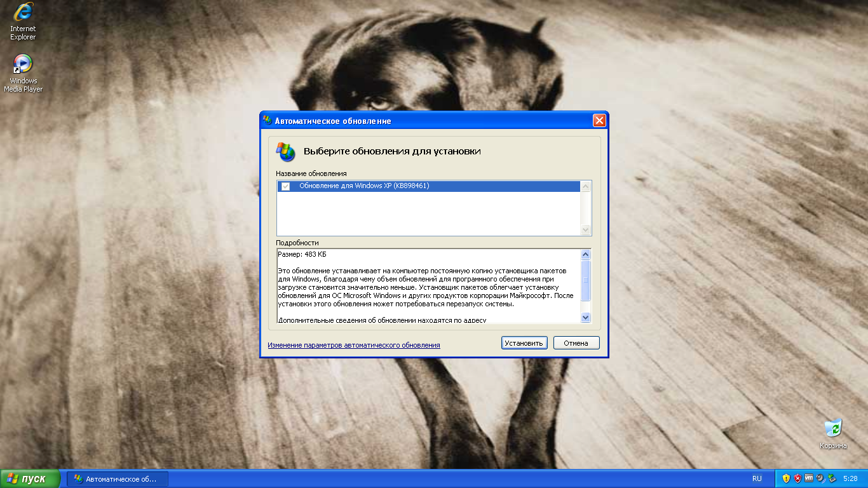Screen dimensions: 868x488
Task: Open Изменение параметров автоматического обновления link
Action: (x=354, y=345)
